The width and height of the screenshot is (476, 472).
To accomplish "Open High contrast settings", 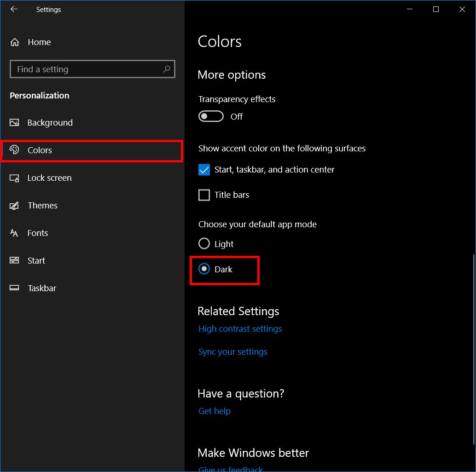I will click(x=240, y=328).
